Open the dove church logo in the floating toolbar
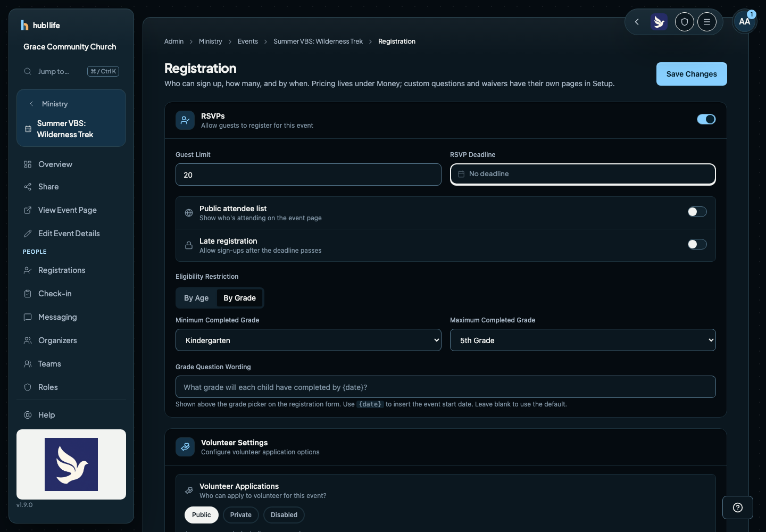 659,22
